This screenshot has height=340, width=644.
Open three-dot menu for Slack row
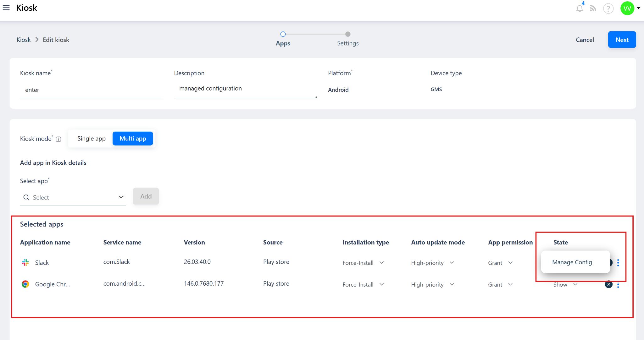click(618, 263)
